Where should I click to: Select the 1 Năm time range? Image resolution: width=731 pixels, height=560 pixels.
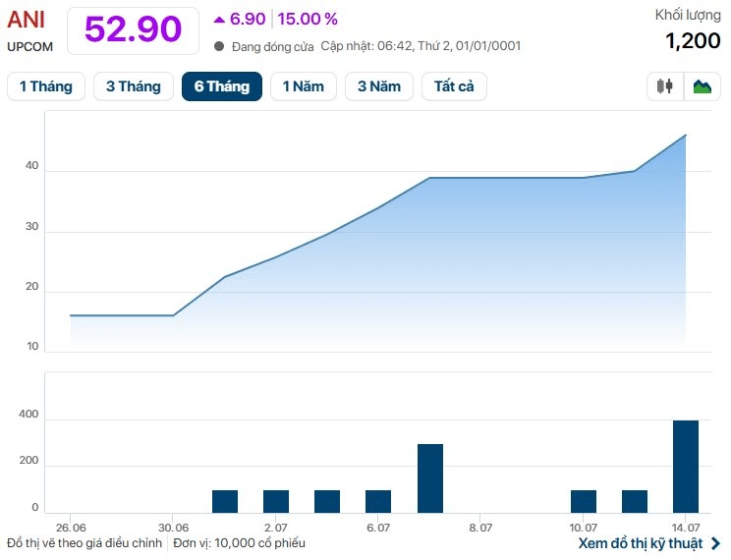point(304,86)
